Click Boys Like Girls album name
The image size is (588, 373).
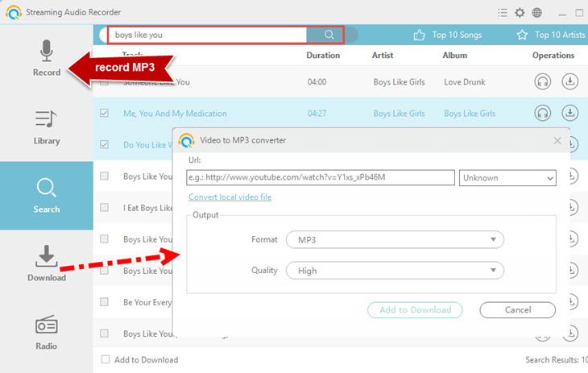[x=470, y=114]
